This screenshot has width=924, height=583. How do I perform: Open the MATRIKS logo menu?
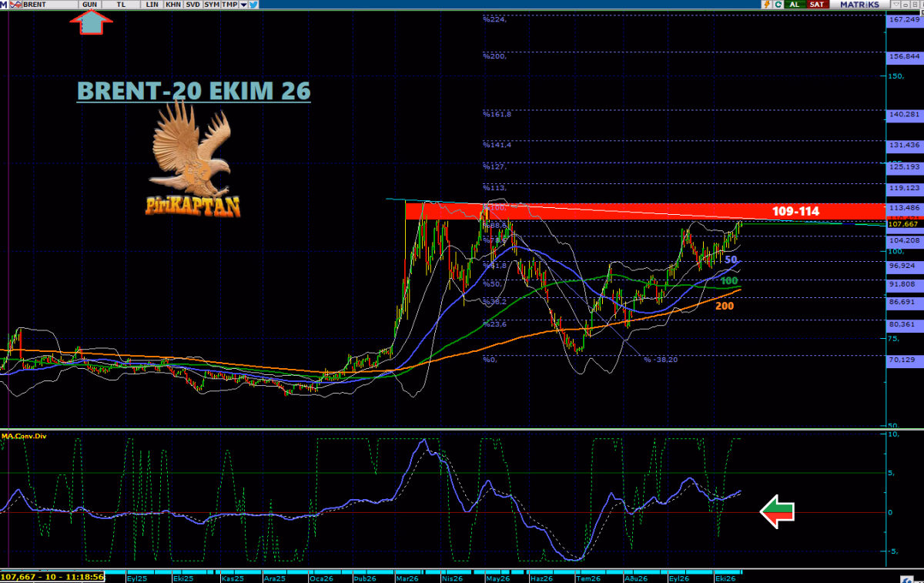(x=859, y=5)
